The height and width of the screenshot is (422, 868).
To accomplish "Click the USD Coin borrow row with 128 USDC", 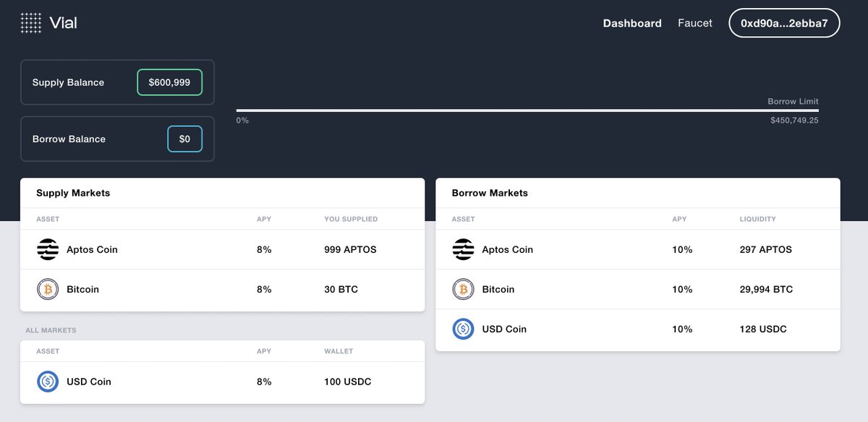I will click(x=637, y=329).
